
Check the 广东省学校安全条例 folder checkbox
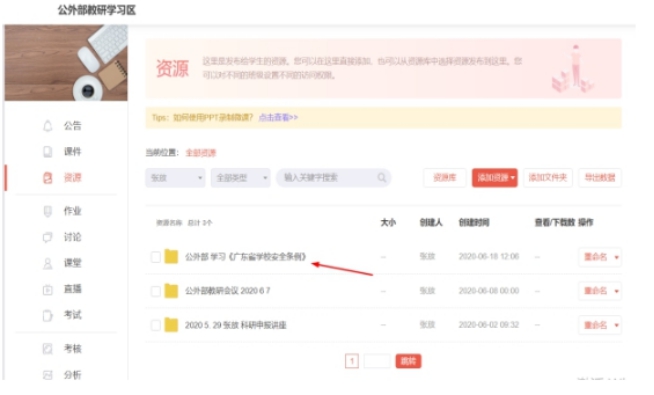(156, 257)
